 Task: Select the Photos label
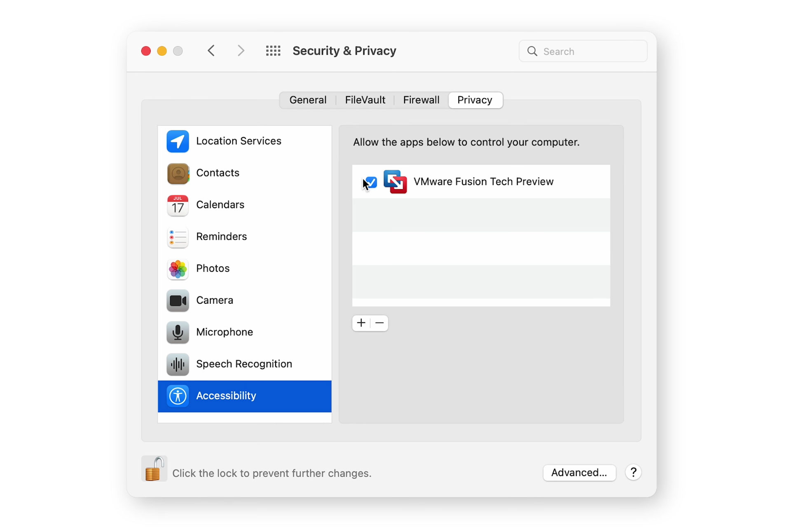click(213, 268)
